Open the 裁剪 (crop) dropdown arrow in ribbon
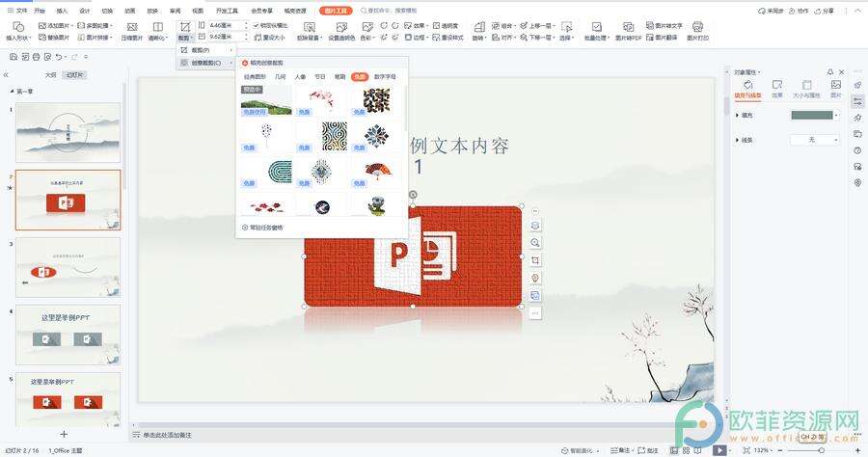The height and width of the screenshot is (457, 868). pyautogui.click(x=191, y=38)
